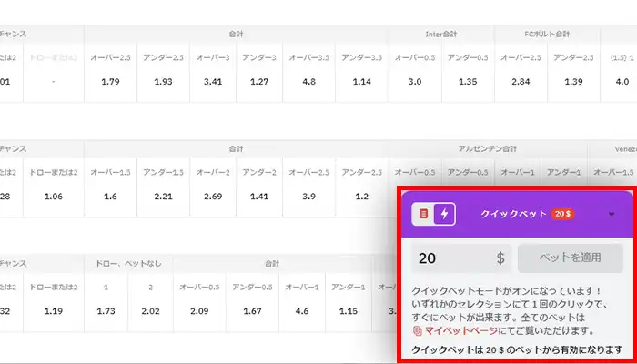Image resolution: width=637 pixels, height=364 pixels.
Task: Choose the 3.9 odds under オーバー2.5
Action: pyautogui.click(x=309, y=195)
